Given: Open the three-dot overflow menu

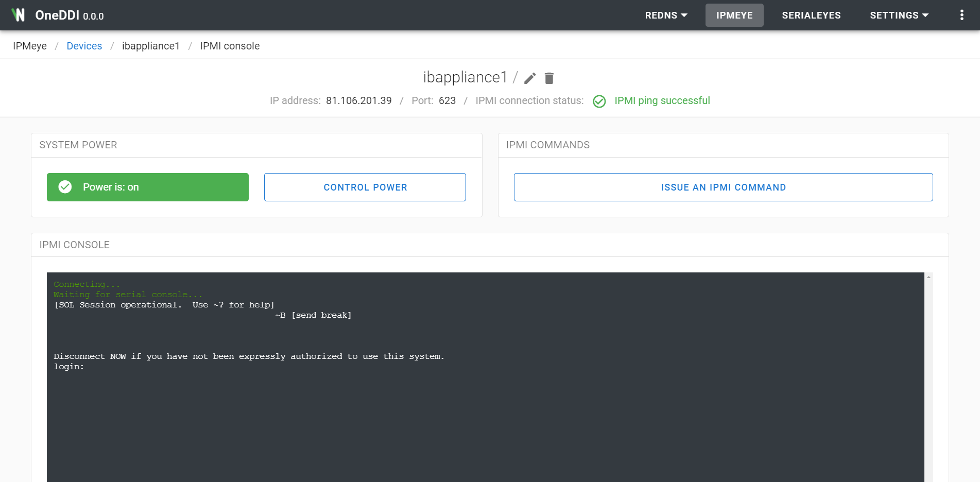Looking at the screenshot, I should [x=961, y=15].
